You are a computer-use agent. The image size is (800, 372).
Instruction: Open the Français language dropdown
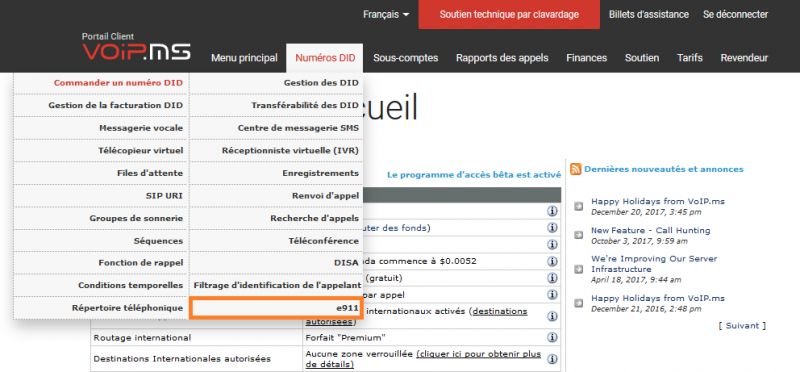click(386, 15)
